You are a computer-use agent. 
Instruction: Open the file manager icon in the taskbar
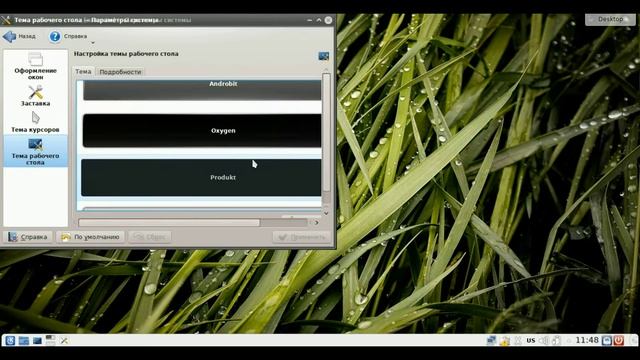(x=24, y=340)
